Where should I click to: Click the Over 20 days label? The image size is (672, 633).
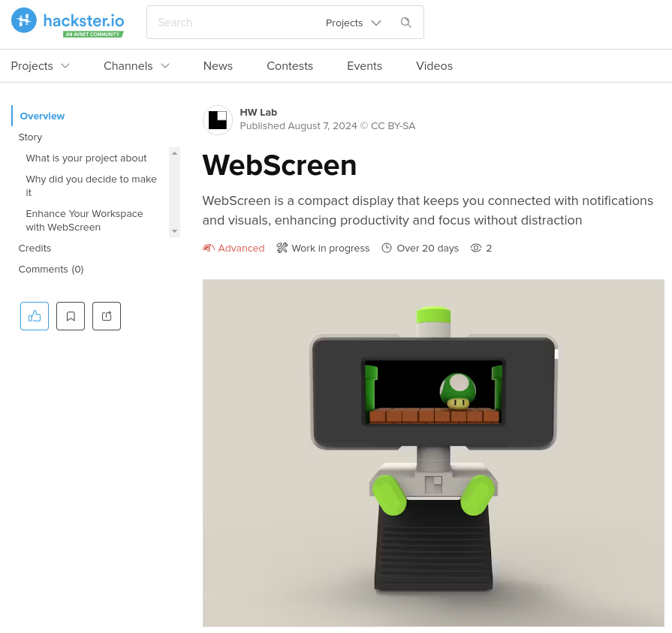428,248
